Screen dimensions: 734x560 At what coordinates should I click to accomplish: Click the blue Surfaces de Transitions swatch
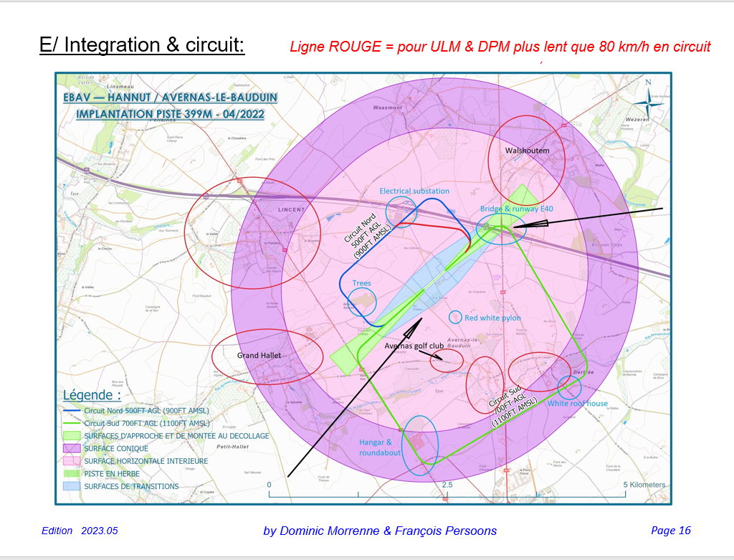pyautogui.click(x=72, y=486)
